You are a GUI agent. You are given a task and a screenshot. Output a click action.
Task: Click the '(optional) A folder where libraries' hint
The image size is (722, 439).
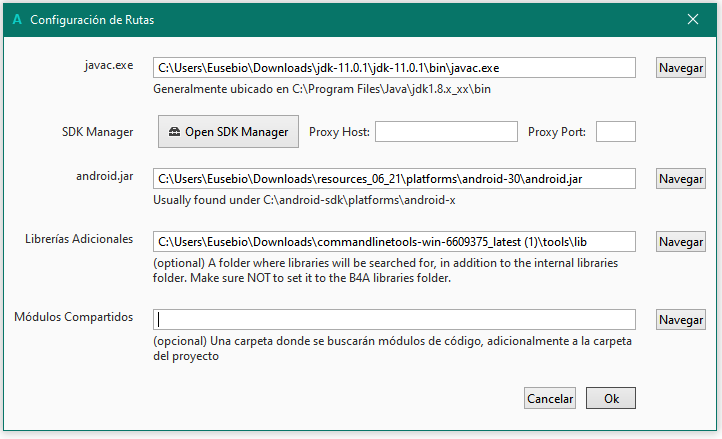pos(385,270)
